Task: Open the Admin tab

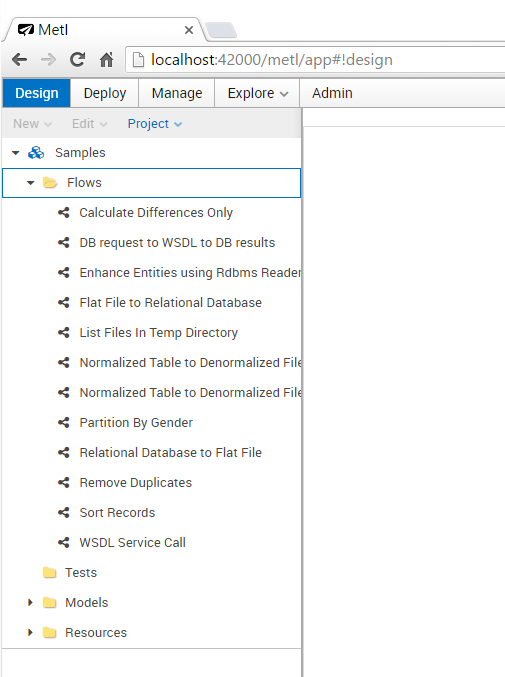Action: tap(332, 93)
